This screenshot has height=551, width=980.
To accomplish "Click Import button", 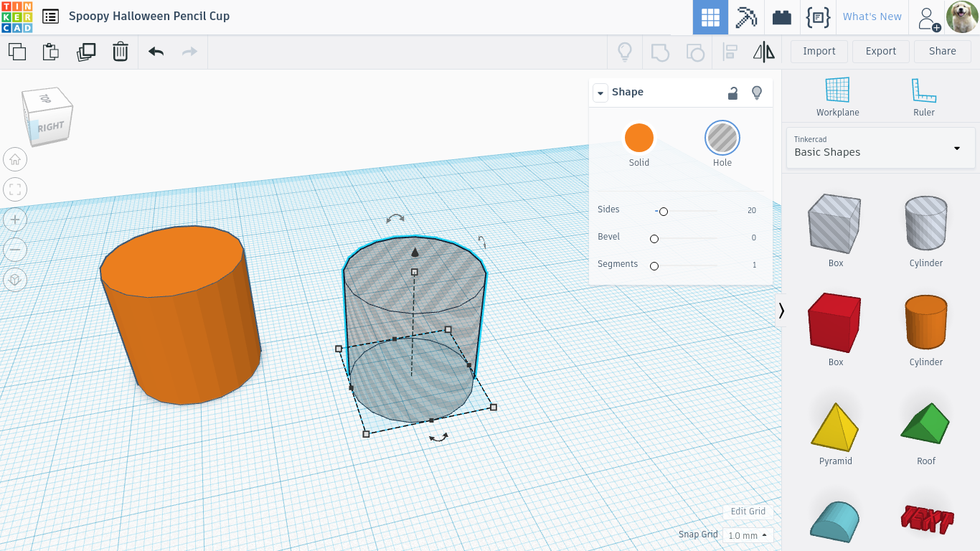I will [x=819, y=51].
